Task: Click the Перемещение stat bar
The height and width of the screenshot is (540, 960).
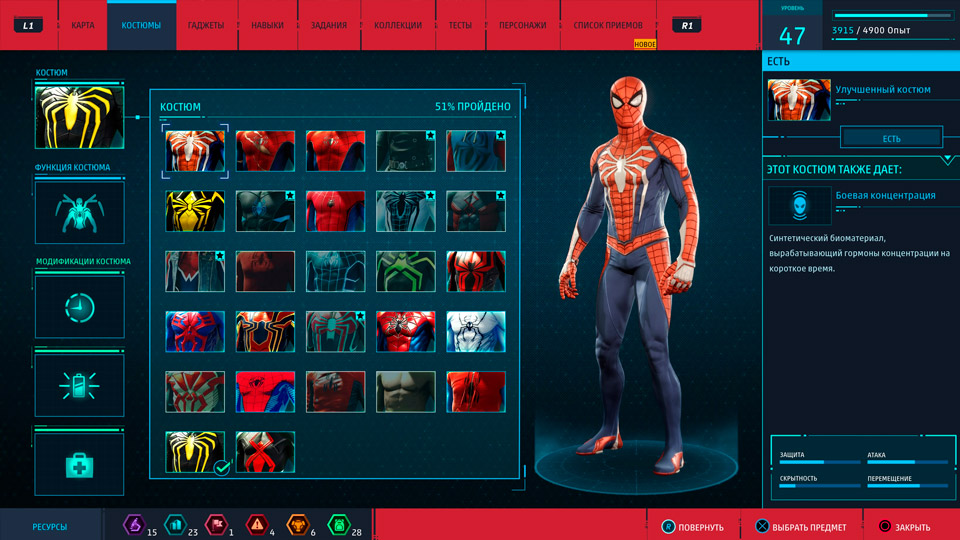Action: [x=907, y=486]
